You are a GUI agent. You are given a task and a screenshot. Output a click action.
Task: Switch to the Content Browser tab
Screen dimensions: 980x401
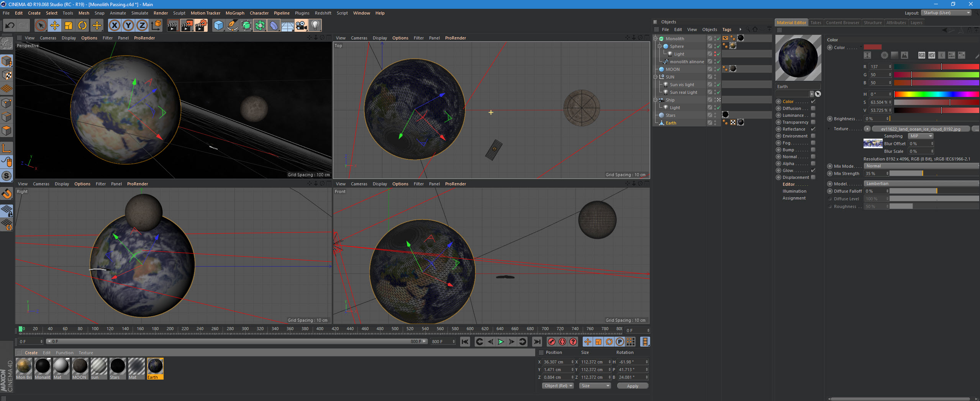click(842, 23)
